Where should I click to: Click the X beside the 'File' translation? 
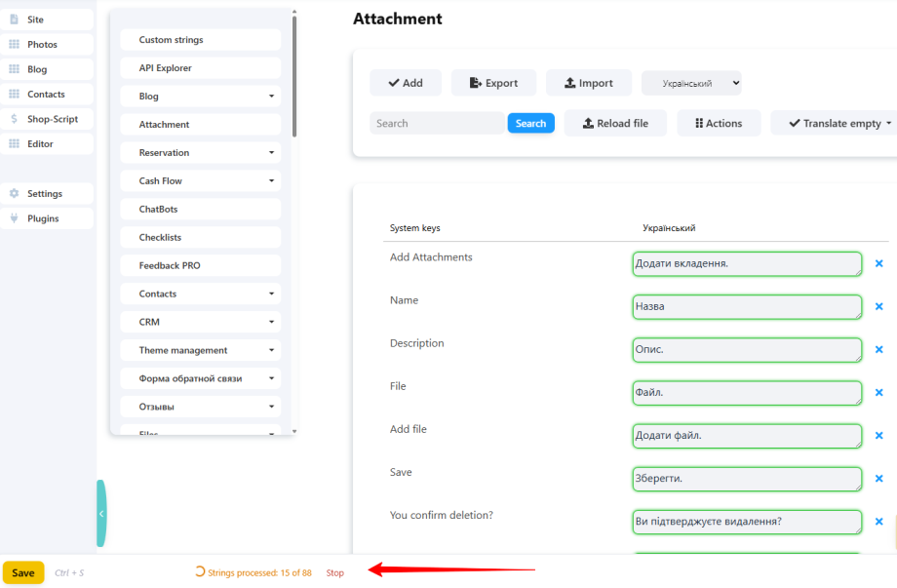pos(879,392)
